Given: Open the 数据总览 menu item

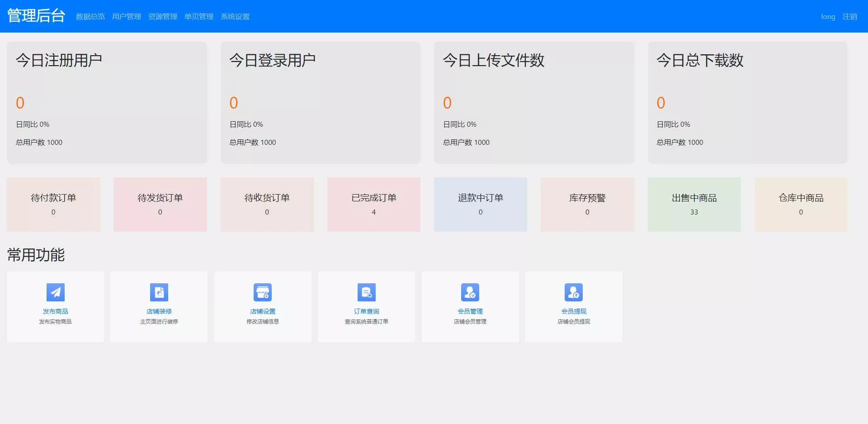Looking at the screenshot, I should 90,17.
